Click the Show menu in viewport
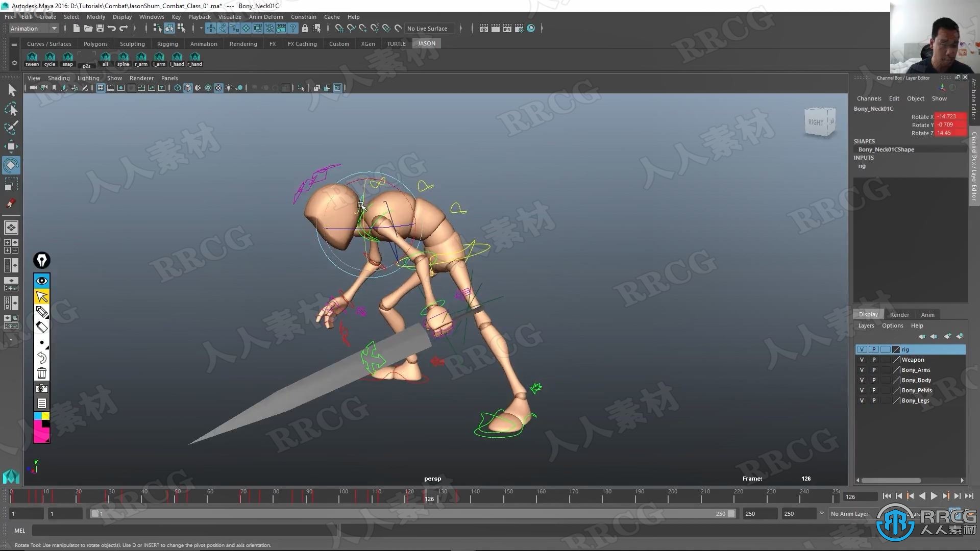 (x=114, y=78)
